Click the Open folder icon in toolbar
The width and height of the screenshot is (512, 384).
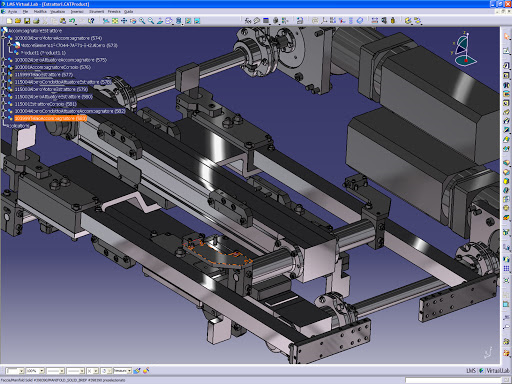[18, 21]
